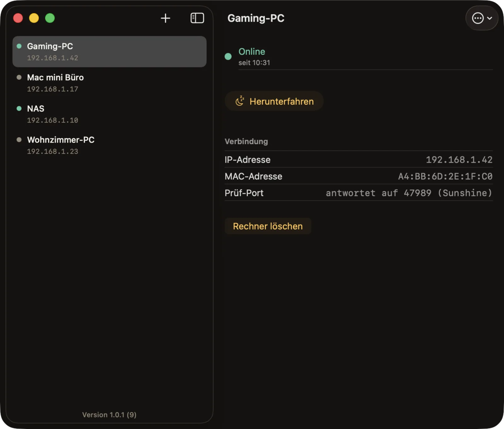Click the moon sleep icon in Herunterfahren
504x429 pixels.
(240, 101)
